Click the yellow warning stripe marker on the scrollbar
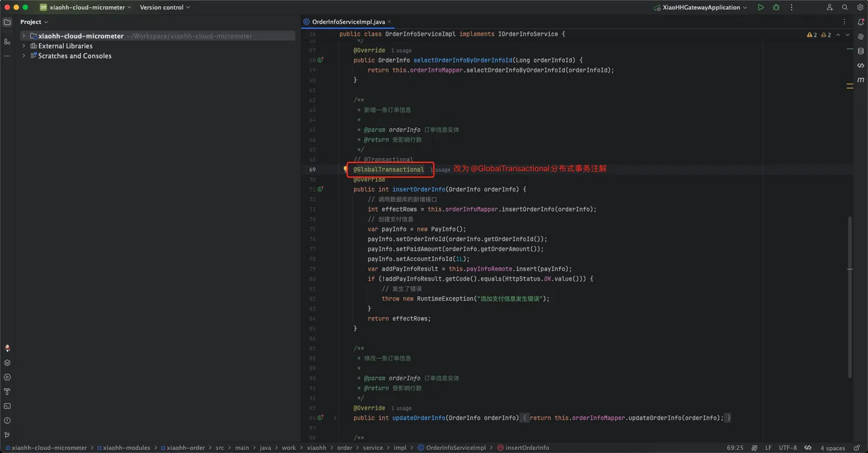The width and height of the screenshot is (868, 453). tap(849, 86)
